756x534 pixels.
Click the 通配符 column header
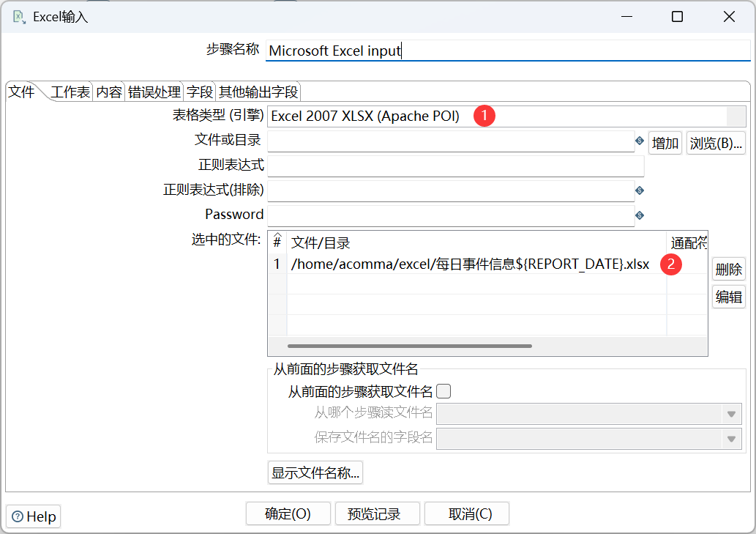tap(687, 242)
